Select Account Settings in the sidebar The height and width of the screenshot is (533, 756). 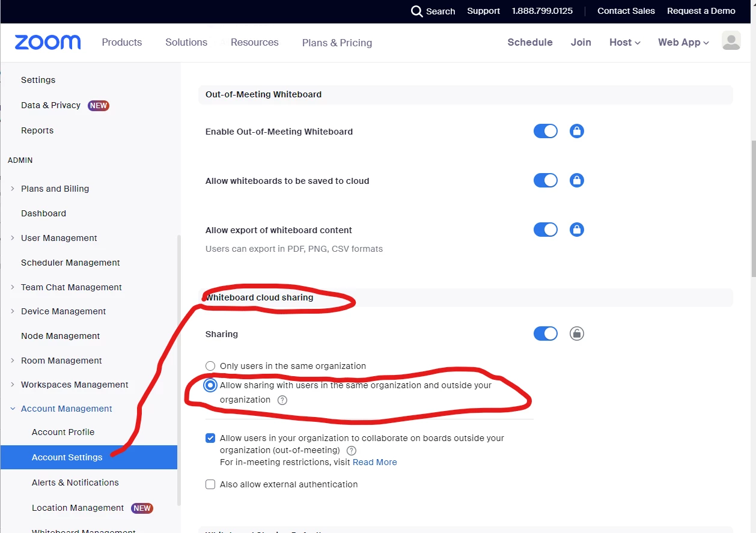point(89,457)
